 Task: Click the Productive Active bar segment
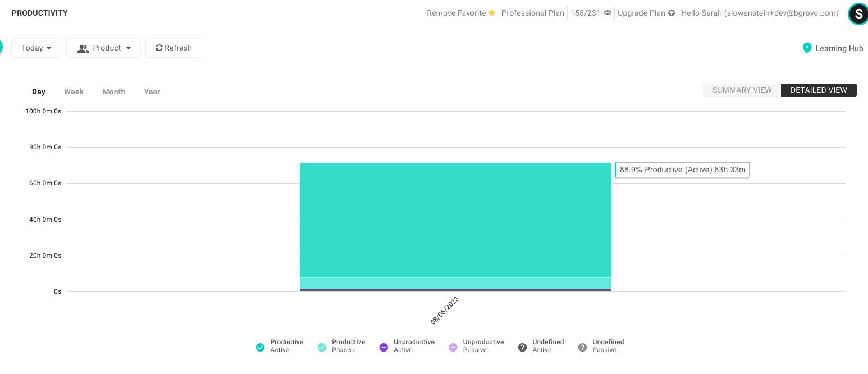pyautogui.click(x=455, y=220)
